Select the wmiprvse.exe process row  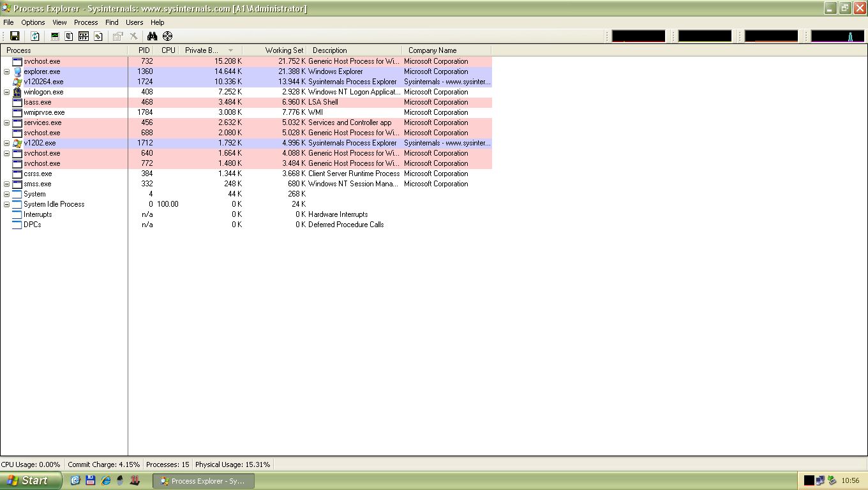246,112
